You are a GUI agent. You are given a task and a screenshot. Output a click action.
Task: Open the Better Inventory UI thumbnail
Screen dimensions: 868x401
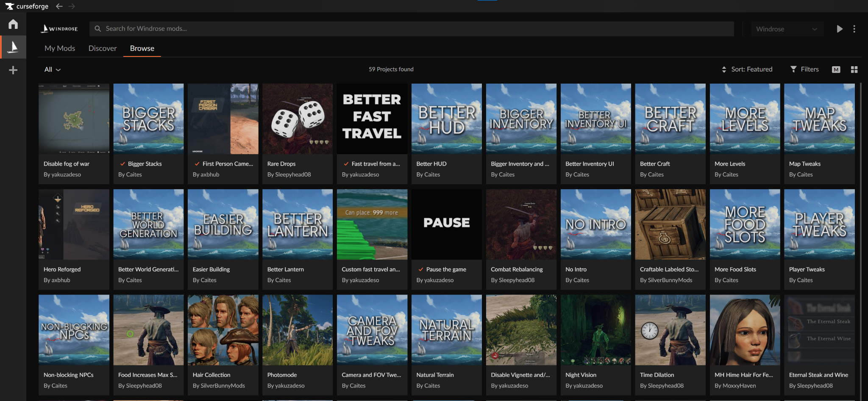click(x=596, y=119)
